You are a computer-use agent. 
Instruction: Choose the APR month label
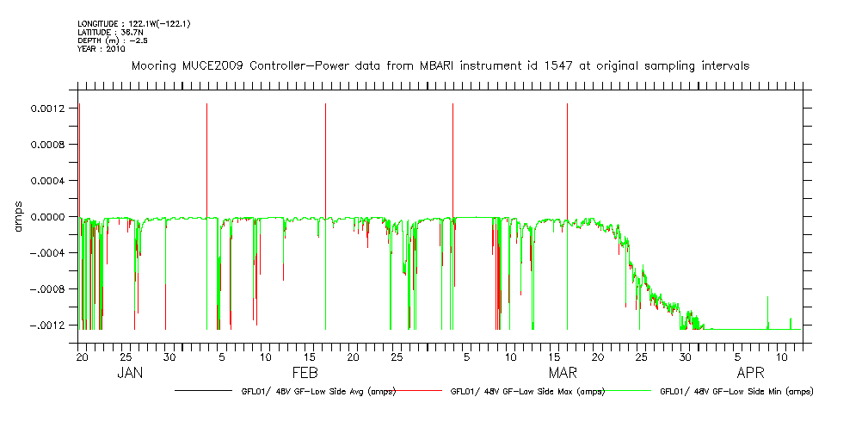tap(751, 373)
